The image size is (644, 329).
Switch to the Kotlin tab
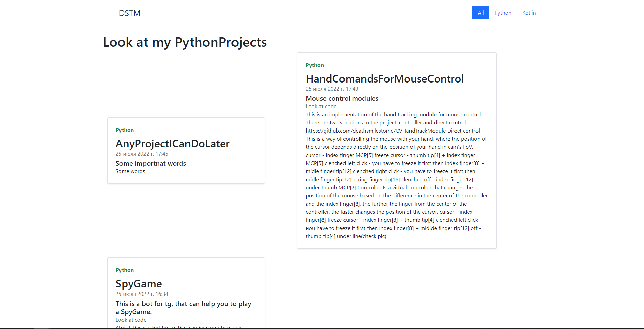coord(529,13)
